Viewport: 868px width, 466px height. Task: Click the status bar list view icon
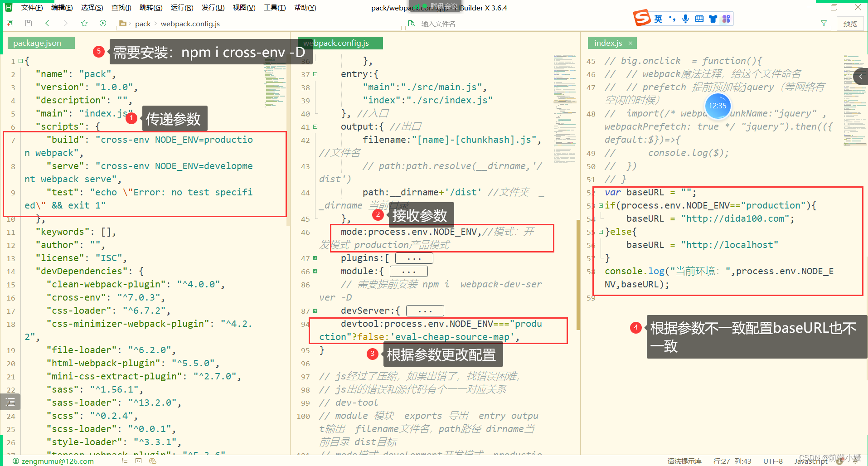125,461
